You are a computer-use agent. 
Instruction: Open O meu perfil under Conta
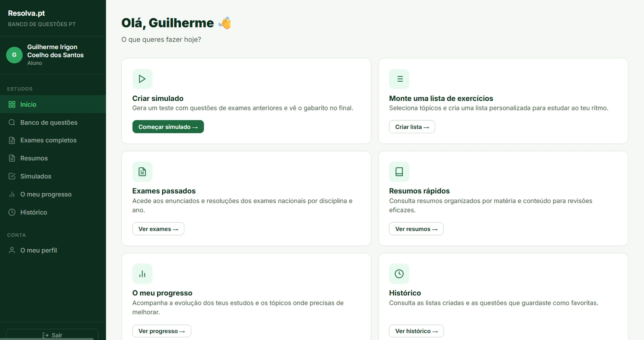click(x=53, y=250)
